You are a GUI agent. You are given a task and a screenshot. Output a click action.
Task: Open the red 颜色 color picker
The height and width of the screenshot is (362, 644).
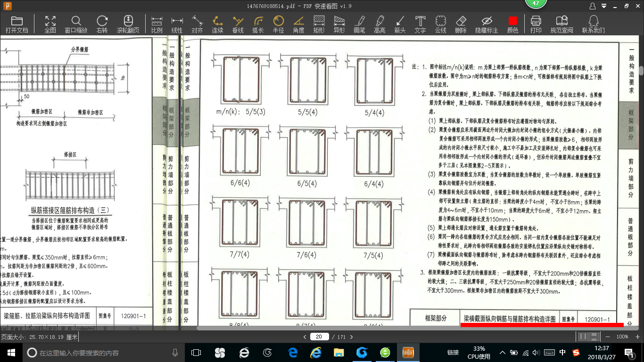click(x=512, y=24)
